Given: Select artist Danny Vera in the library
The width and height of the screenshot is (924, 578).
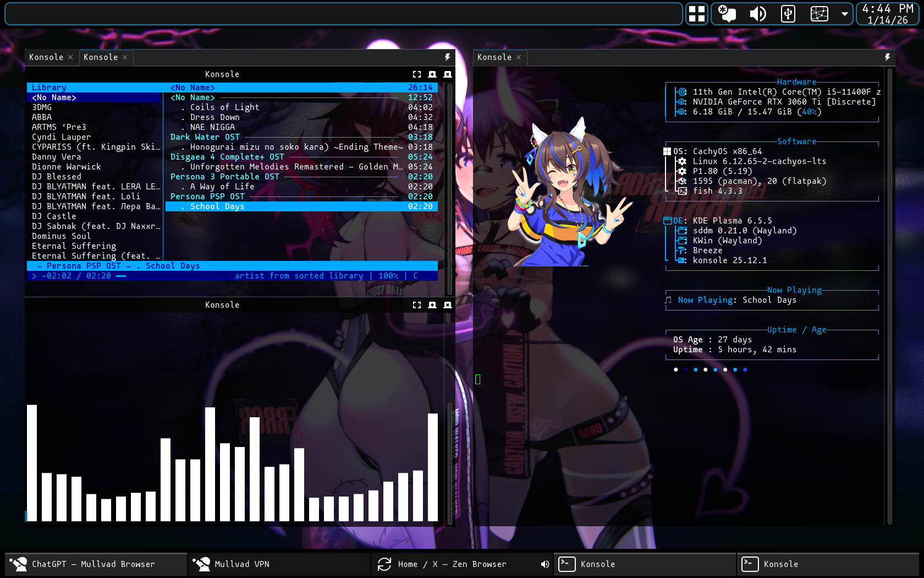Looking at the screenshot, I should pyautogui.click(x=56, y=157).
